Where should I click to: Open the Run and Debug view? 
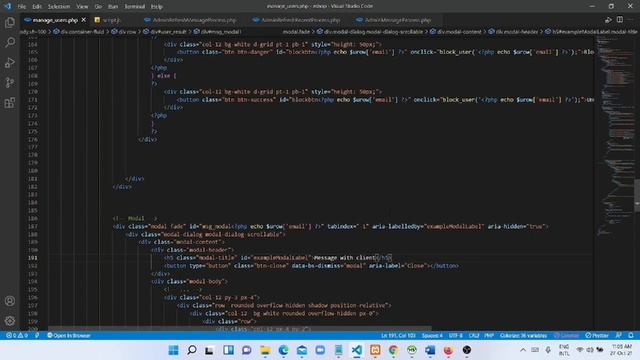pyautogui.click(x=10, y=62)
